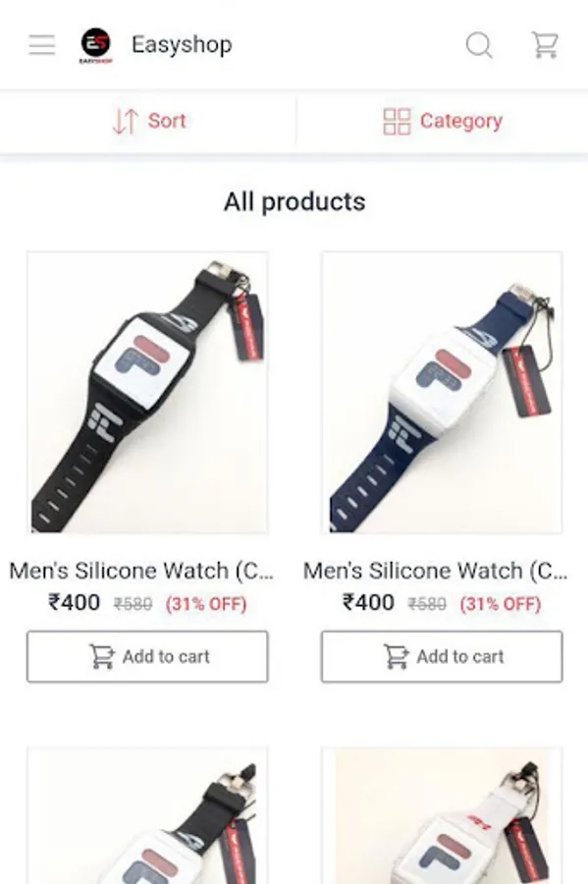Tap the Easyshop store name
This screenshot has width=588, height=884.
tap(182, 44)
